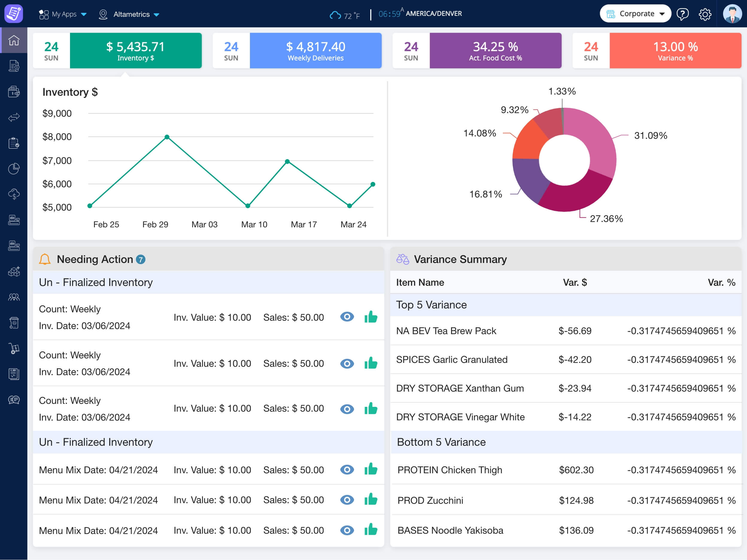This screenshot has height=560, width=747.
Task: Open the help question mark icon
Action: [682, 14]
